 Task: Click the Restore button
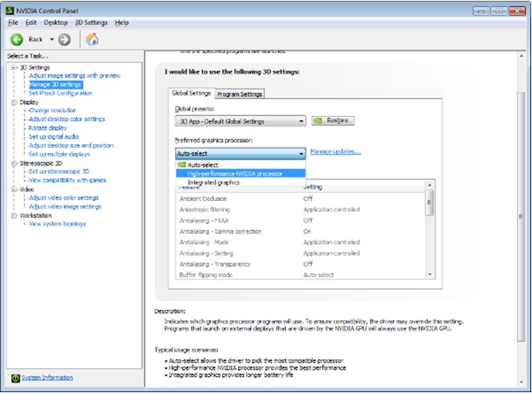332,120
